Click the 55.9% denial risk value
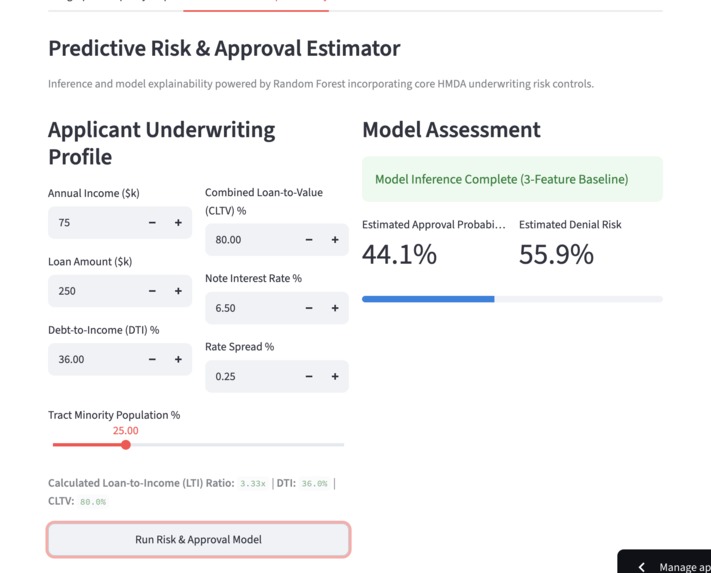Viewport: 711px width, 573px height. (x=556, y=254)
